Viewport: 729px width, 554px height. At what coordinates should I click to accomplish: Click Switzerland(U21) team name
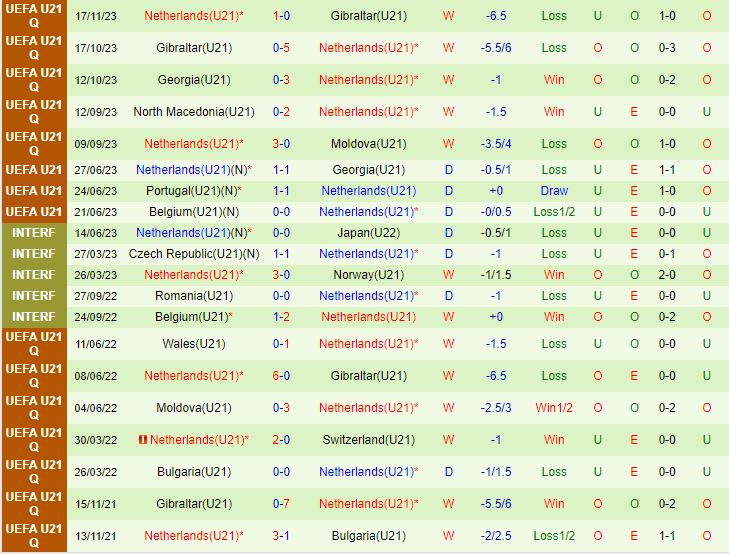coord(369,440)
